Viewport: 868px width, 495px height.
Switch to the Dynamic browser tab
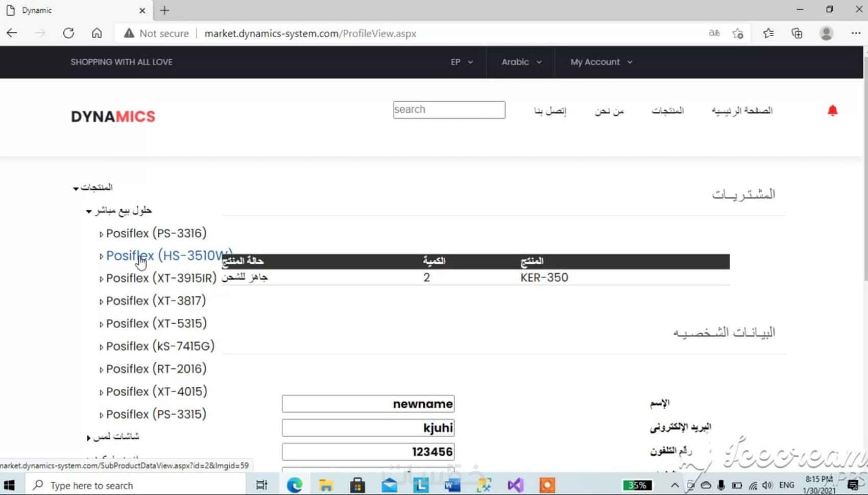coord(76,10)
